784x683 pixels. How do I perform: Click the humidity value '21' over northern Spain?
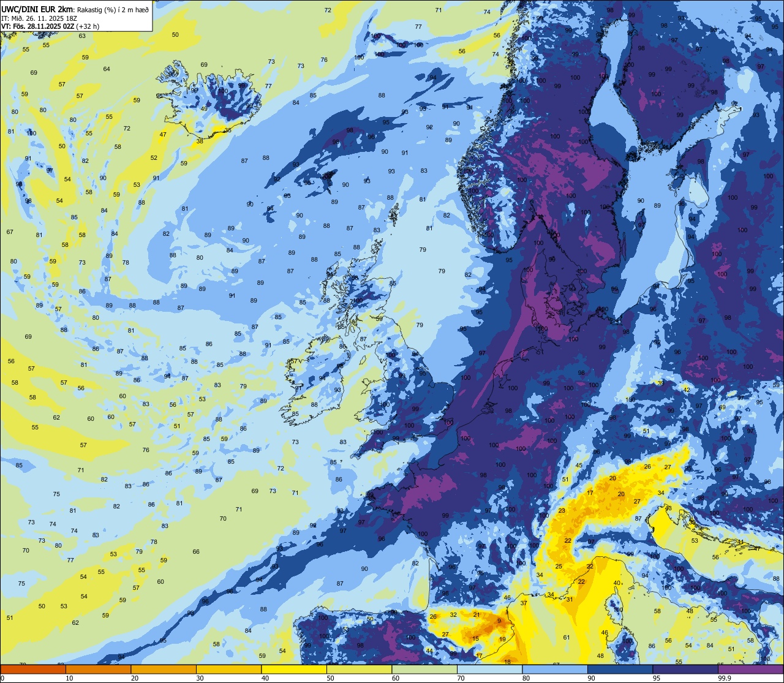coord(477,614)
